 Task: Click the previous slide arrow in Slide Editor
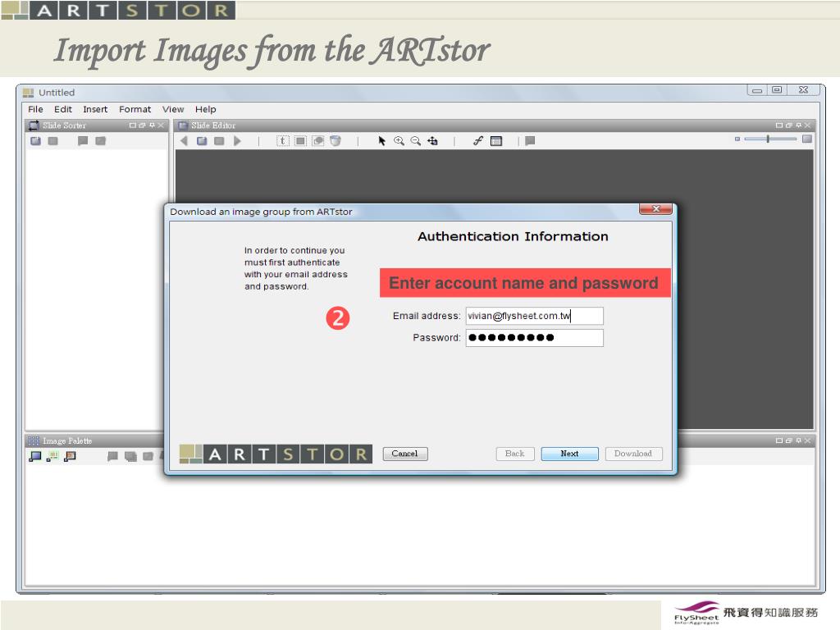click(185, 141)
